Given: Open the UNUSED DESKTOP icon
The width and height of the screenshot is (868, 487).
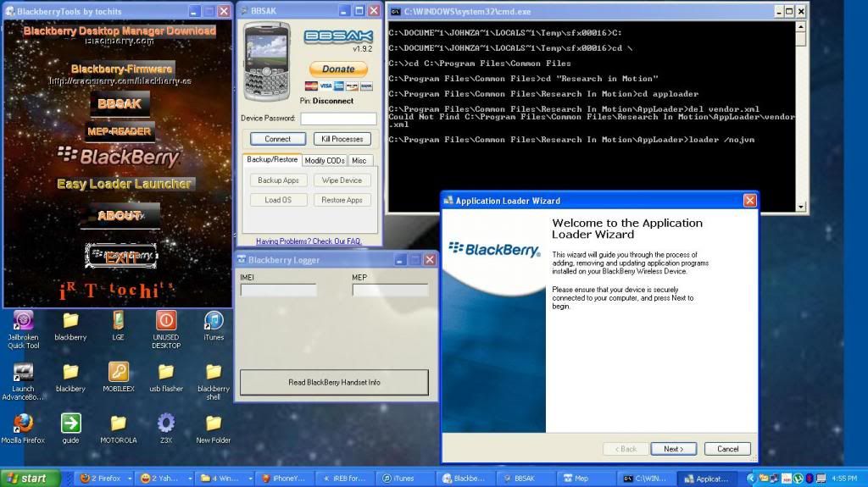Looking at the screenshot, I should coord(166,321).
